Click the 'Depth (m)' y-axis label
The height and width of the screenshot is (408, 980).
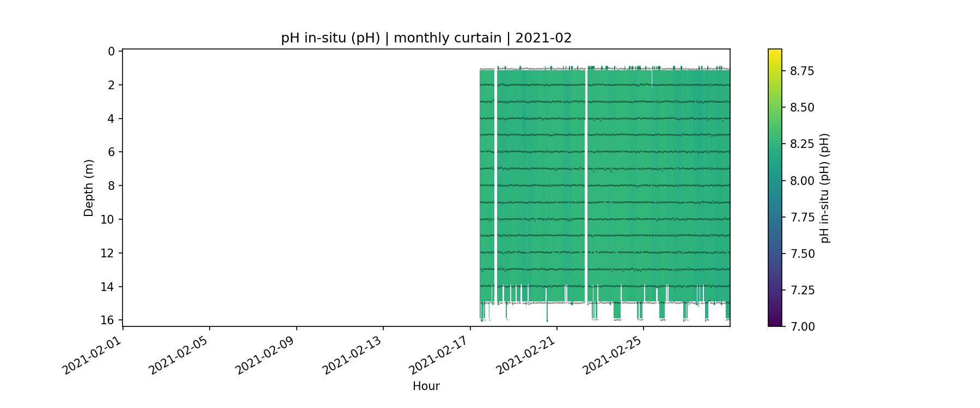point(89,188)
